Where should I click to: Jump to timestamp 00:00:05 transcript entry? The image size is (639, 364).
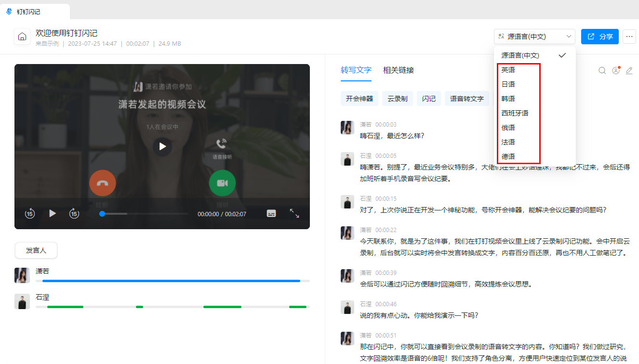tap(386, 156)
